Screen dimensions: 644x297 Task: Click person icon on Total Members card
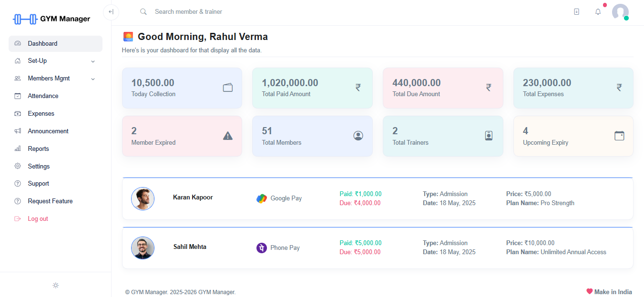point(358,136)
